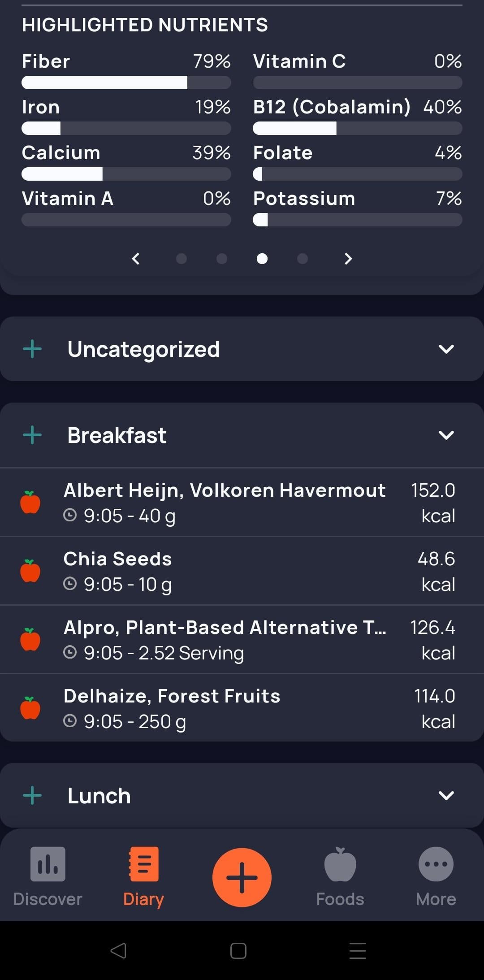This screenshot has width=484, height=980.
Task: Select second nutrient page dot
Action: tap(222, 259)
